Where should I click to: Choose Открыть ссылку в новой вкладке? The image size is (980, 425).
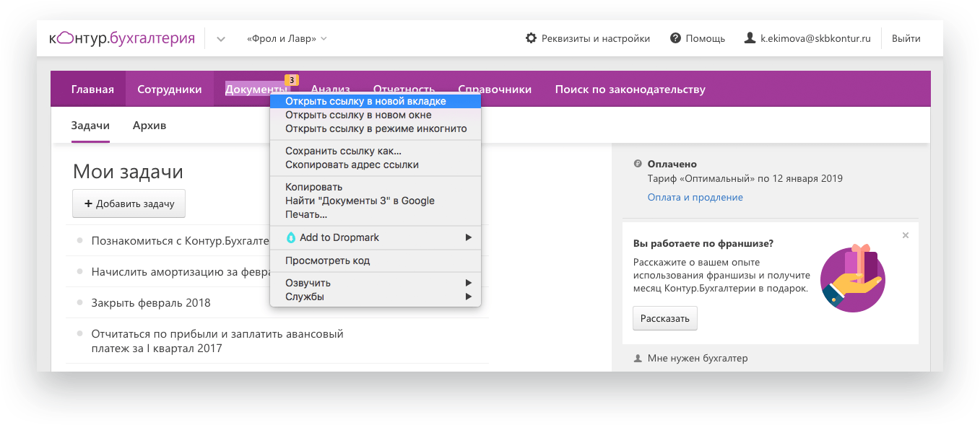coord(376,101)
